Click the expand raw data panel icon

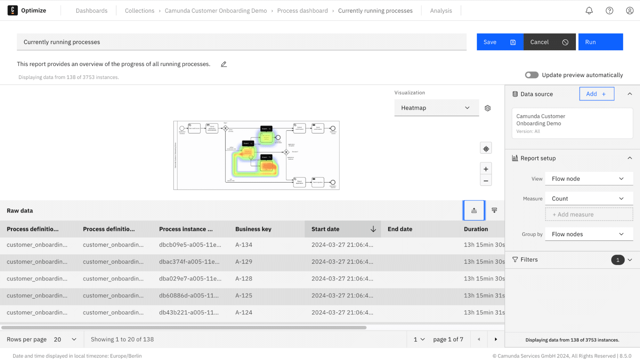474,210
